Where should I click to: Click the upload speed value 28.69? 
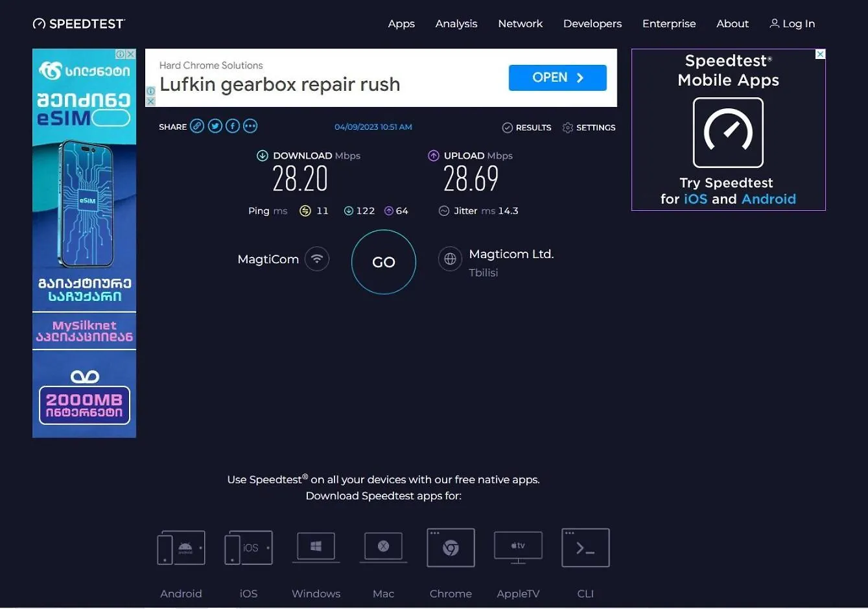(471, 179)
